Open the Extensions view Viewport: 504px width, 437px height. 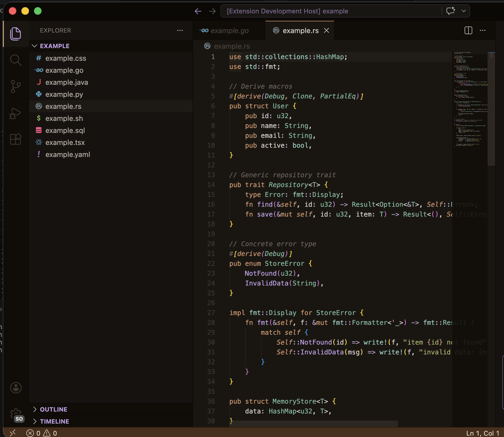pyautogui.click(x=16, y=139)
